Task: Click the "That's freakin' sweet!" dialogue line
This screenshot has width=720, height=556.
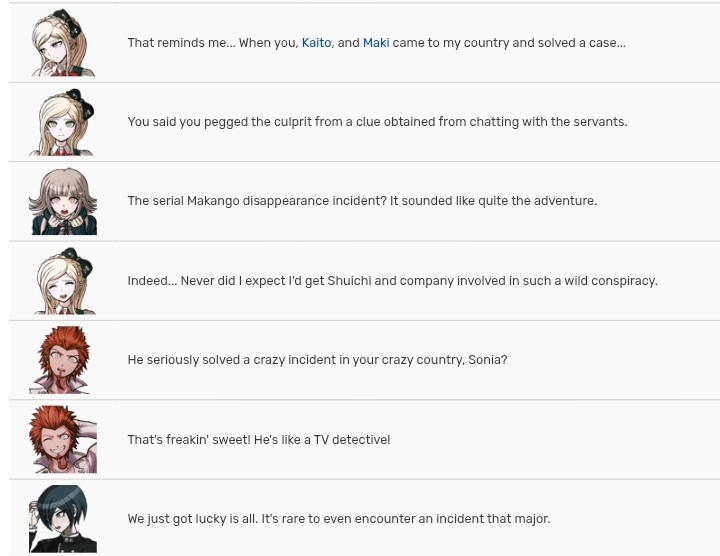Action: point(259,439)
